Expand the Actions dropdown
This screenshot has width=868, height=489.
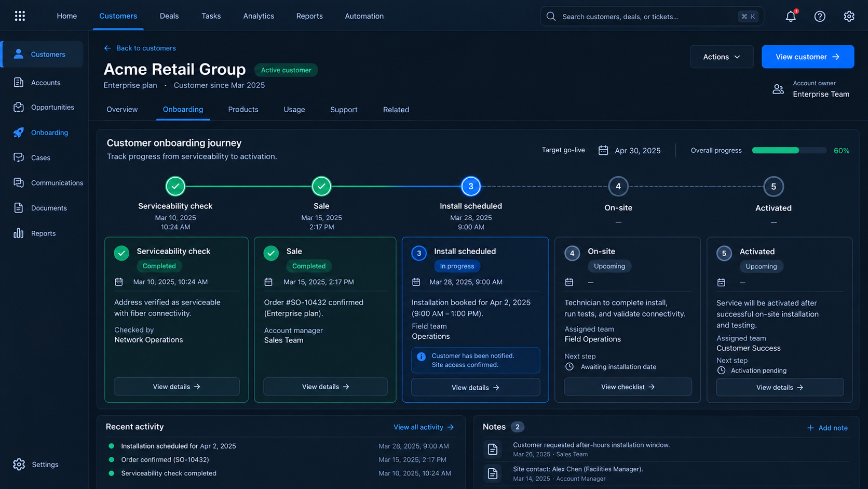[x=722, y=57]
